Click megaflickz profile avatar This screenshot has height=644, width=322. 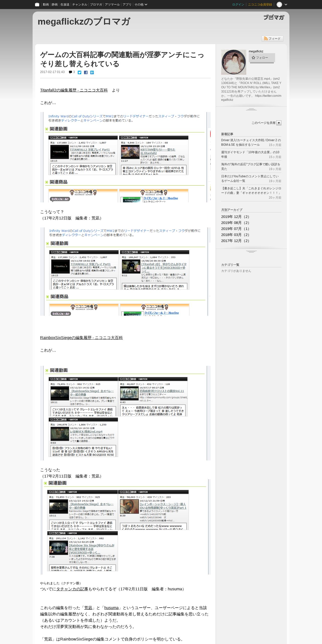[x=234, y=62]
